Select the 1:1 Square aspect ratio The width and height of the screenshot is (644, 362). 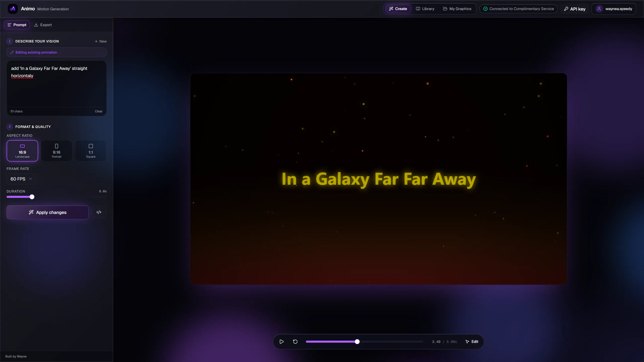click(x=91, y=151)
